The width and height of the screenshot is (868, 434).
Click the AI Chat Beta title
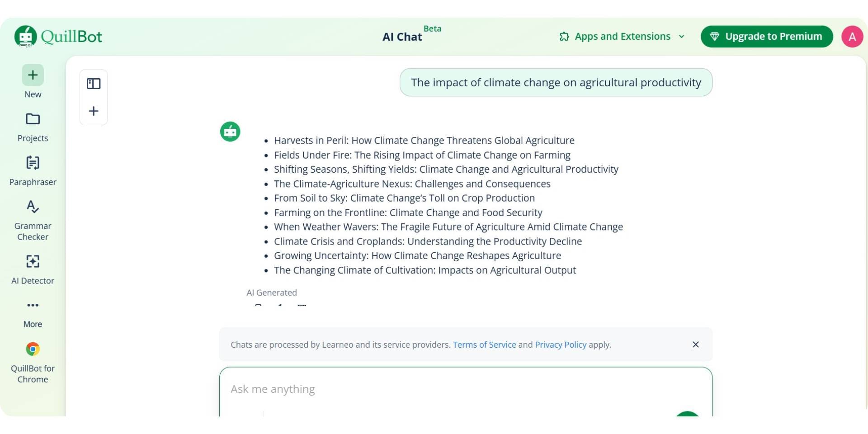tap(402, 37)
